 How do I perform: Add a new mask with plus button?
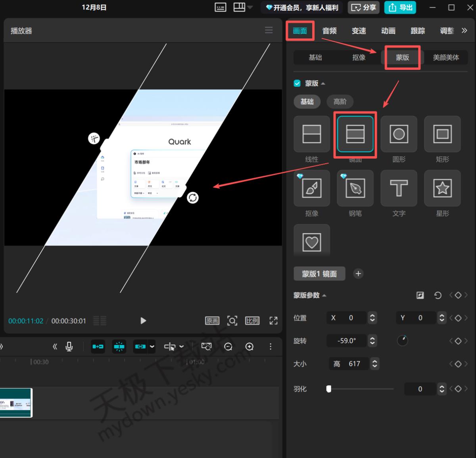[x=358, y=274]
